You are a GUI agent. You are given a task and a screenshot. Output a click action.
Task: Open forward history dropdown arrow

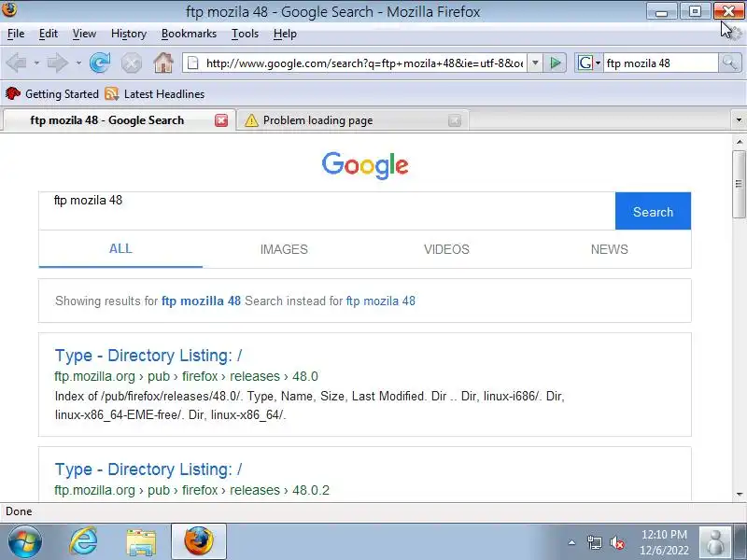point(78,63)
